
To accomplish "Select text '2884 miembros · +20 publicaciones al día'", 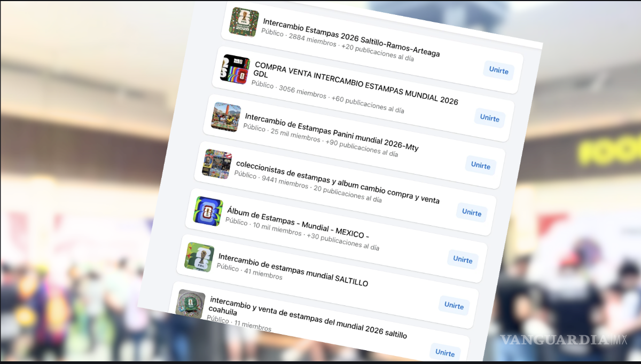I will click(x=350, y=47).
